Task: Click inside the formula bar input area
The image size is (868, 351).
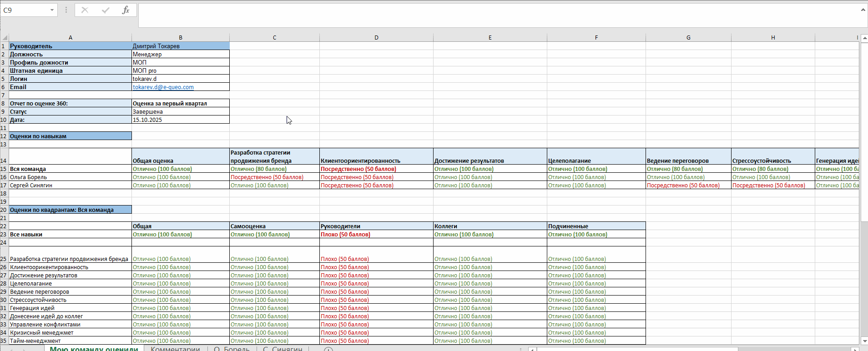Action: coord(498,15)
